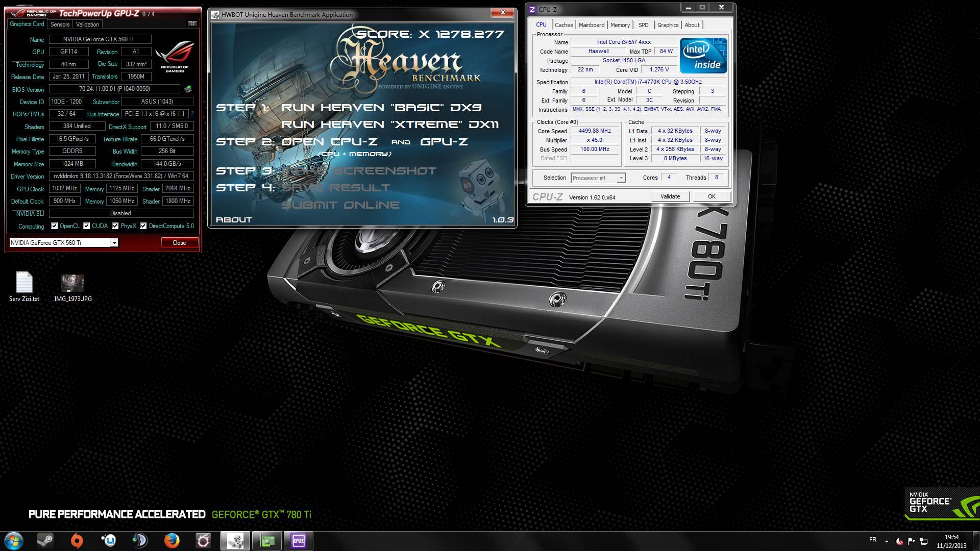
Task: Click the GPU Name field NVIDIA GeForce GTX 560 Ti
Action: [100, 39]
